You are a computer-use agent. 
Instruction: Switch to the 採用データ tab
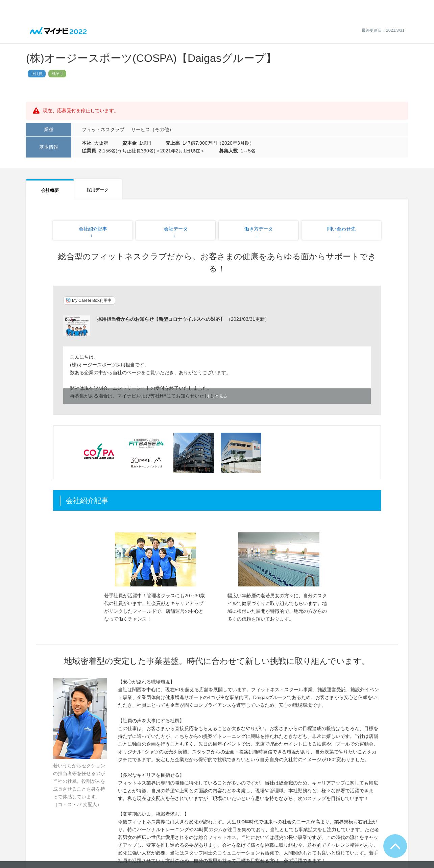pyautogui.click(x=98, y=190)
